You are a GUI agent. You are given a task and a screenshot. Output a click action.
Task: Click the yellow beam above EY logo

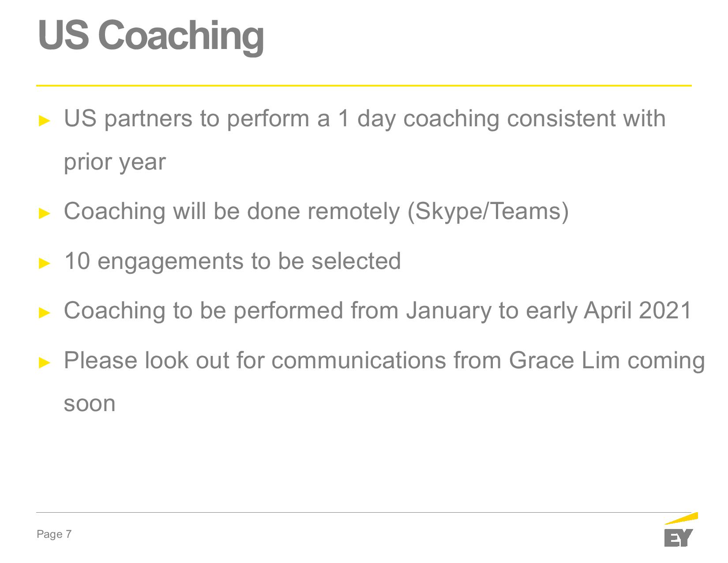(x=681, y=518)
